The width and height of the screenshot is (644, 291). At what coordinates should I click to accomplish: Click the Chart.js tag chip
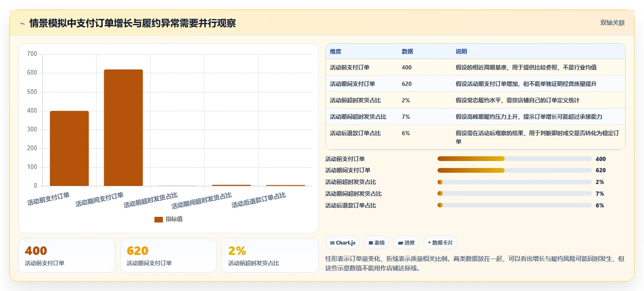343,243
